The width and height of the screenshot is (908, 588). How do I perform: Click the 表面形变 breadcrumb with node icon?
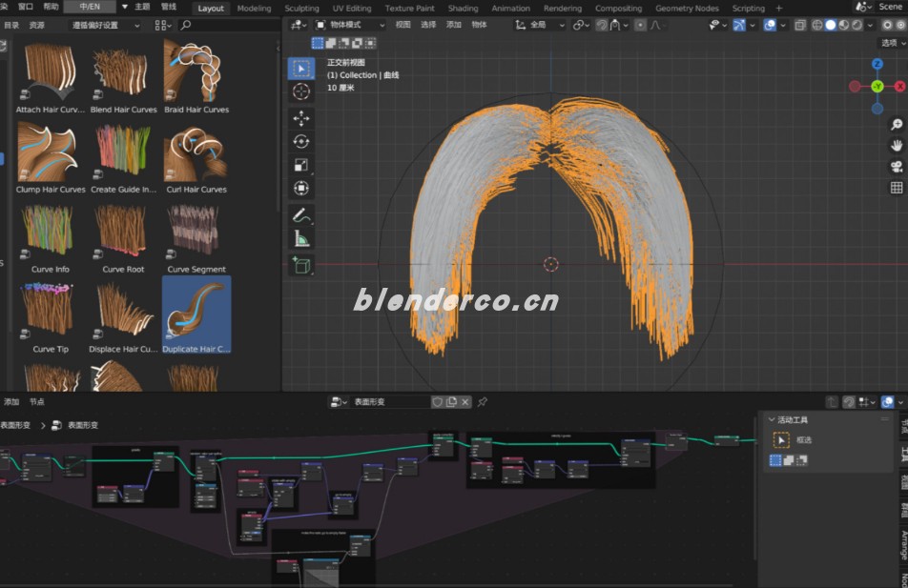point(75,425)
